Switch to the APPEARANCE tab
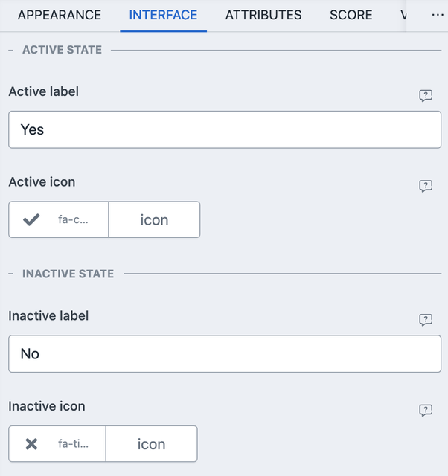This screenshot has height=476, width=448. [60, 15]
